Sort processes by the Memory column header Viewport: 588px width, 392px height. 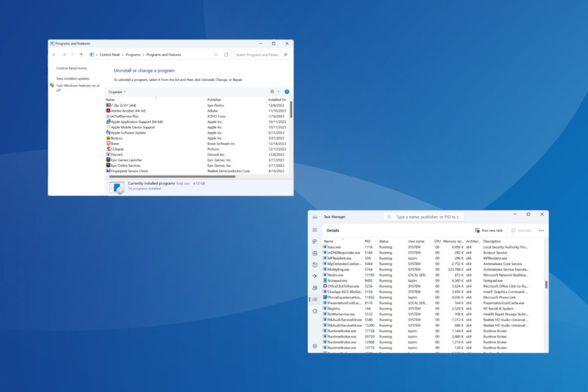(453, 241)
